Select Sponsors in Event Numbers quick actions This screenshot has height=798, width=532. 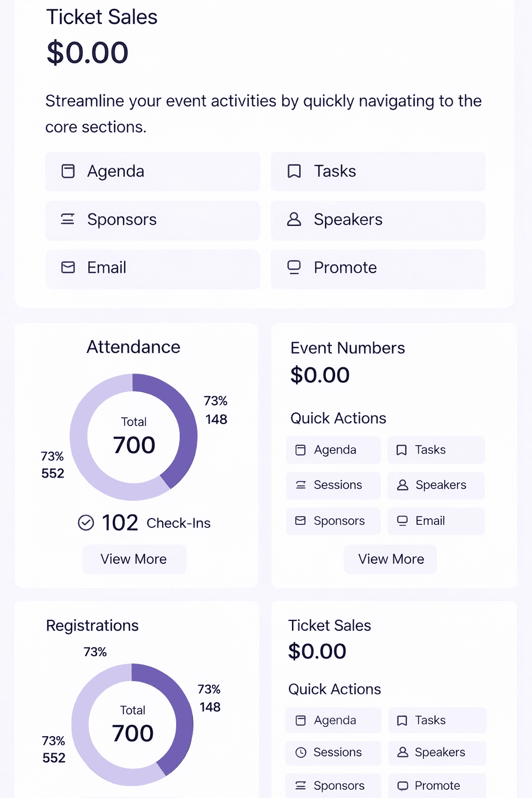[333, 521]
